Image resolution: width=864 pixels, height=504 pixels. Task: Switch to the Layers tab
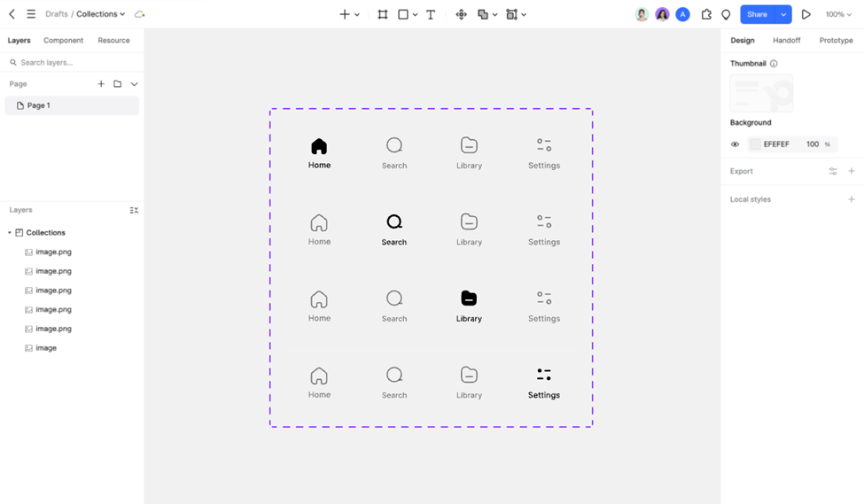pyautogui.click(x=19, y=40)
